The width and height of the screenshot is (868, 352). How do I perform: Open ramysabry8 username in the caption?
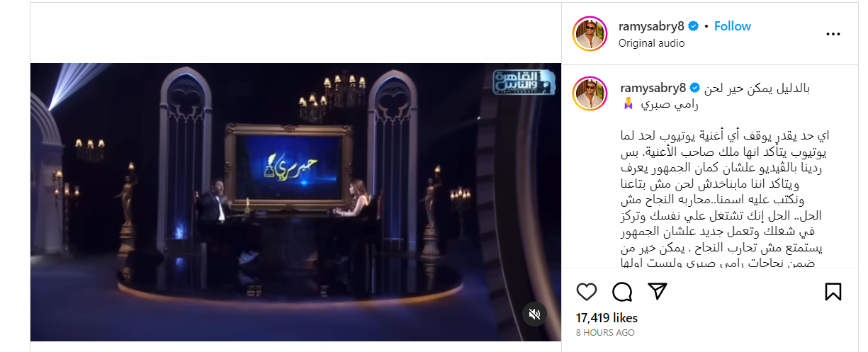pyautogui.click(x=653, y=88)
